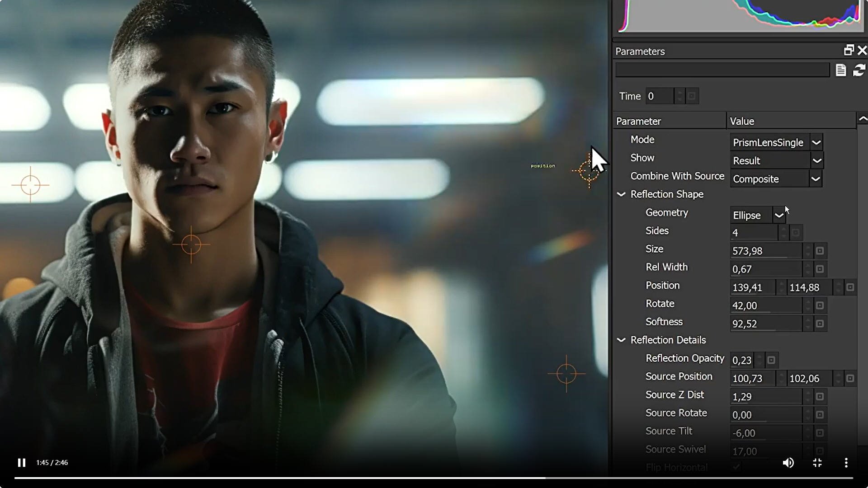Seek along the video progress bar
The image size is (868, 488).
434,478
